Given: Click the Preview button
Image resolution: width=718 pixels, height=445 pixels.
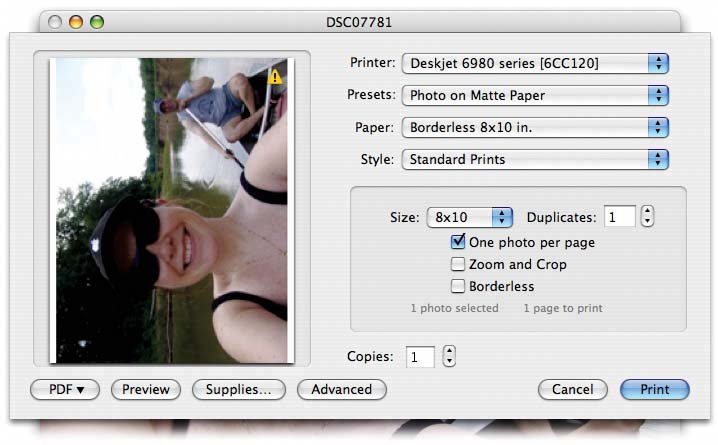Looking at the screenshot, I should pyautogui.click(x=146, y=389).
